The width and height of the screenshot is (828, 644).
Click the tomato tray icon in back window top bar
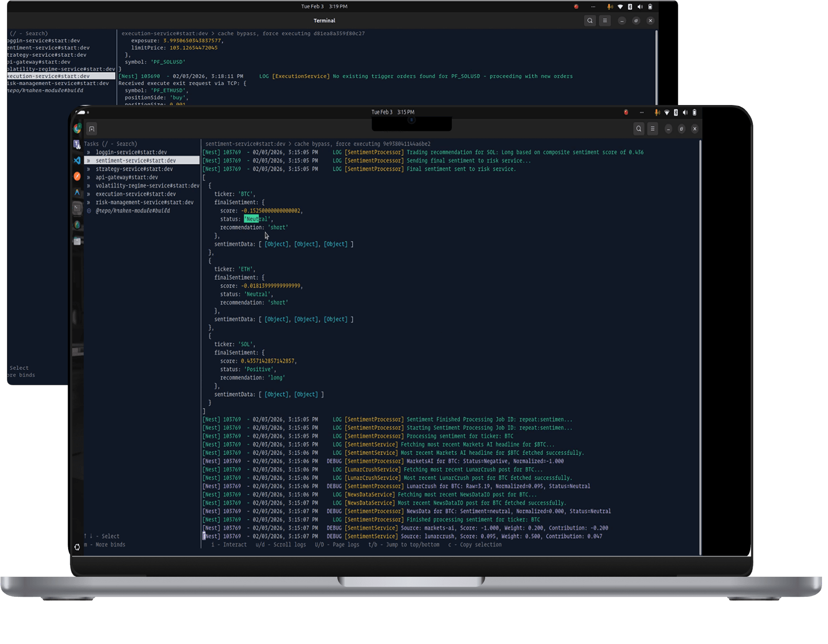(x=576, y=7)
